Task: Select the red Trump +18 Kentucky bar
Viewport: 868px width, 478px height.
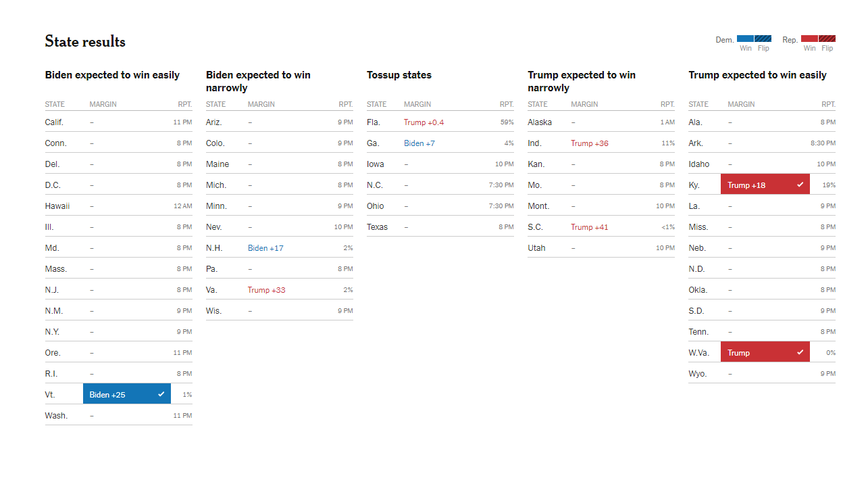Action: click(757, 185)
